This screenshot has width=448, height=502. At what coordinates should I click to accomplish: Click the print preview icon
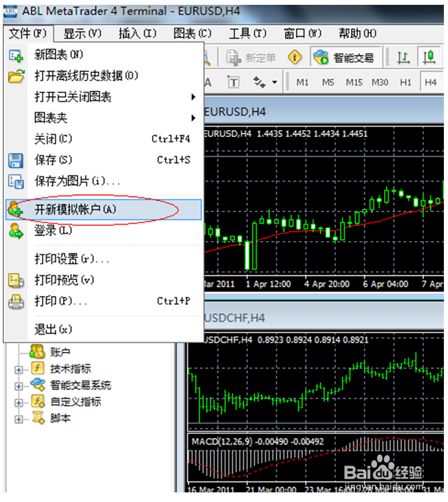tap(16, 280)
